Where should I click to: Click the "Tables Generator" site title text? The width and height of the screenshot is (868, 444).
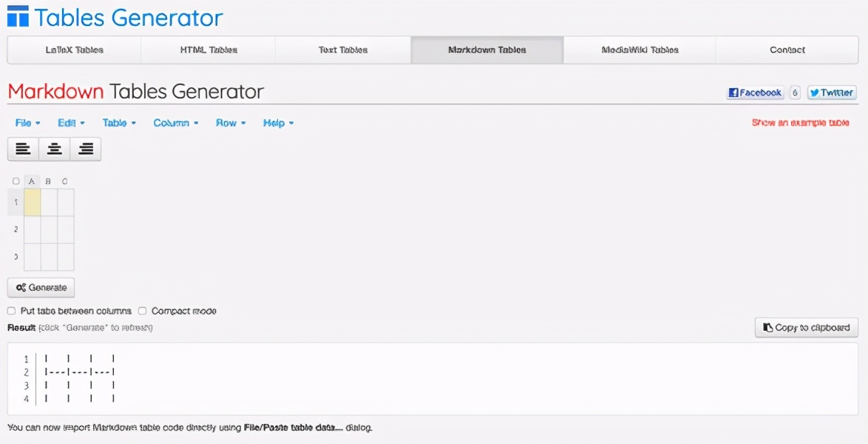(x=129, y=18)
